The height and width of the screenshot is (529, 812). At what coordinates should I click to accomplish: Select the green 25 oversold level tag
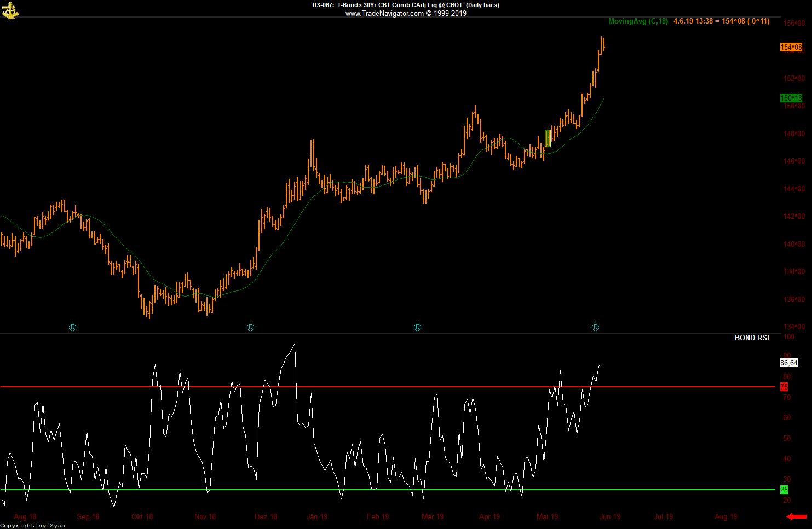point(784,490)
